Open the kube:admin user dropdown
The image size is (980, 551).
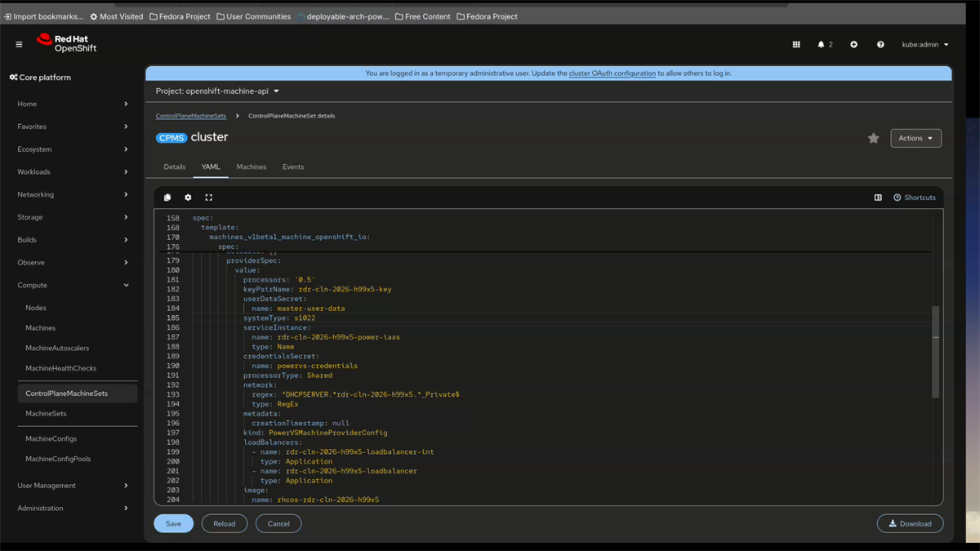click(925, 44)
